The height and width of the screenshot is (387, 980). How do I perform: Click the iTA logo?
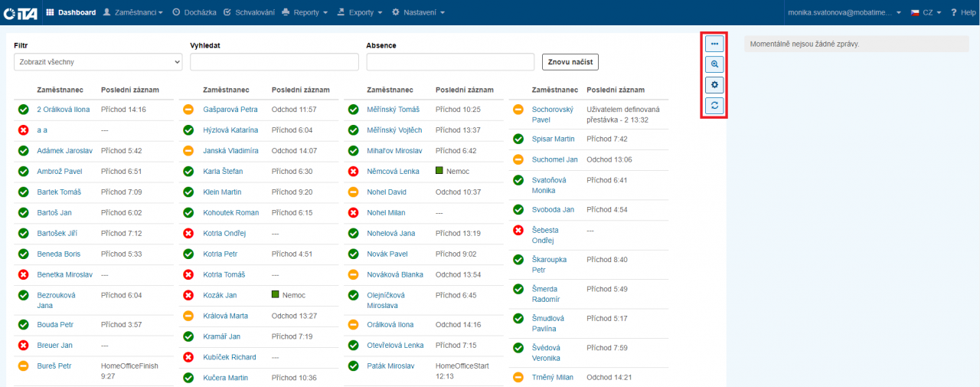[21, 12]
